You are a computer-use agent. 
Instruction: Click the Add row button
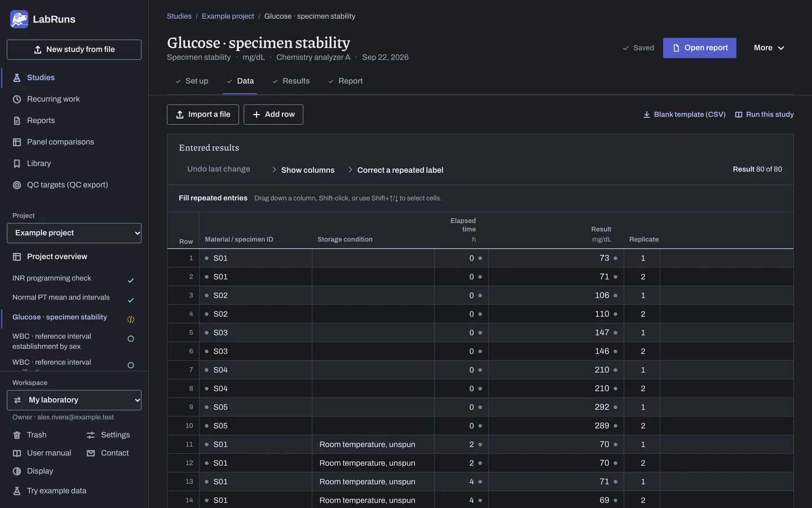273,115
